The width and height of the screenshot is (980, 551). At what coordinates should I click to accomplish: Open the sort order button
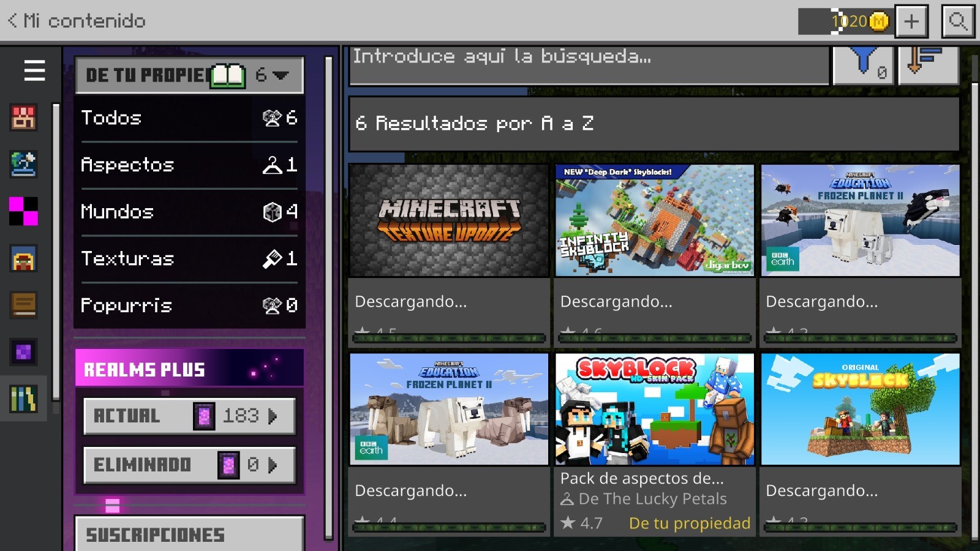(x=928, y=64)
